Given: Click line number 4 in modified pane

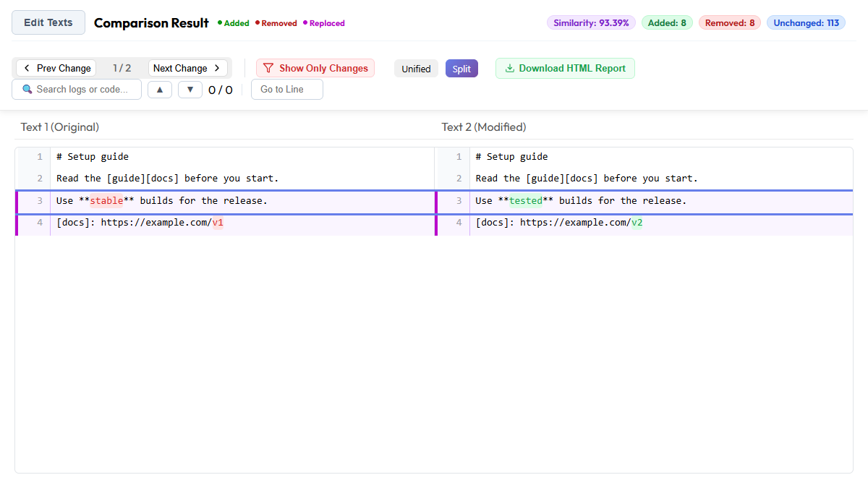Looking at the screenshot, I should tap(459, 223).
